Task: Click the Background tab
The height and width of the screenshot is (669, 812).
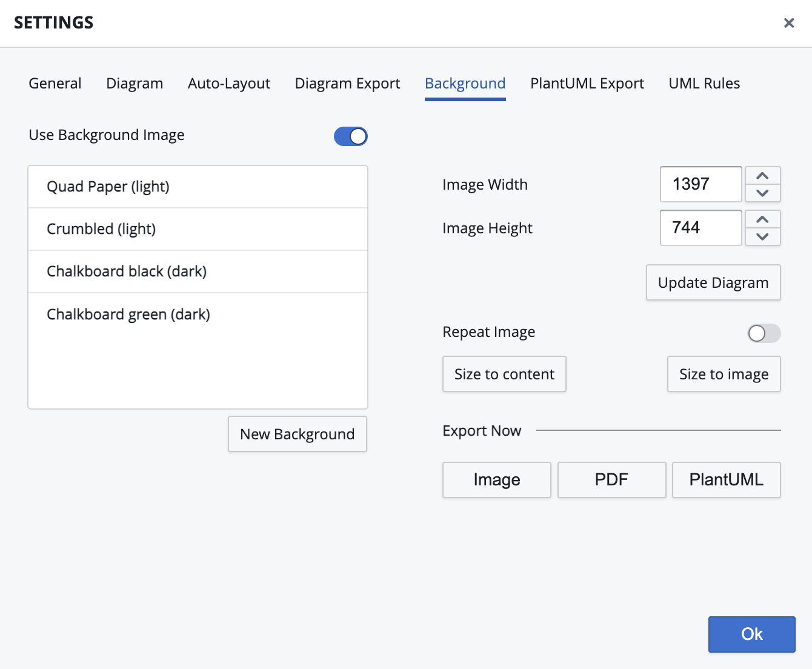Action: coord(465,84)
